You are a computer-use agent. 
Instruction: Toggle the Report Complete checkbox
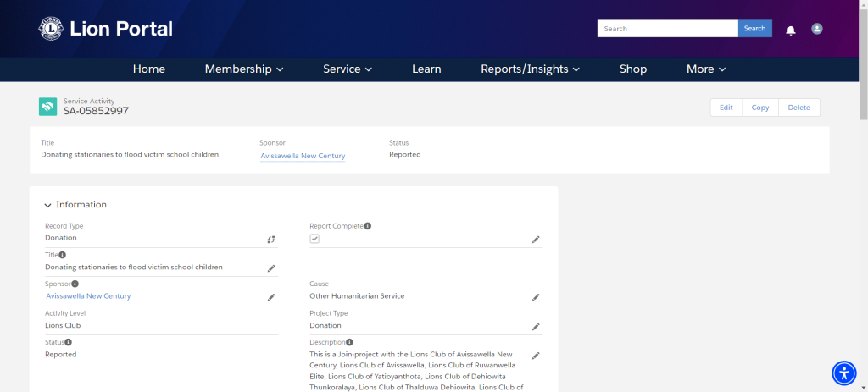coord(314,238)
